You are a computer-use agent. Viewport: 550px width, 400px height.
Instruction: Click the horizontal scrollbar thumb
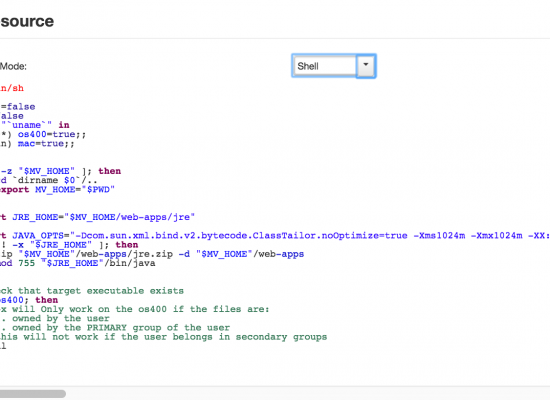pos(33,394)
